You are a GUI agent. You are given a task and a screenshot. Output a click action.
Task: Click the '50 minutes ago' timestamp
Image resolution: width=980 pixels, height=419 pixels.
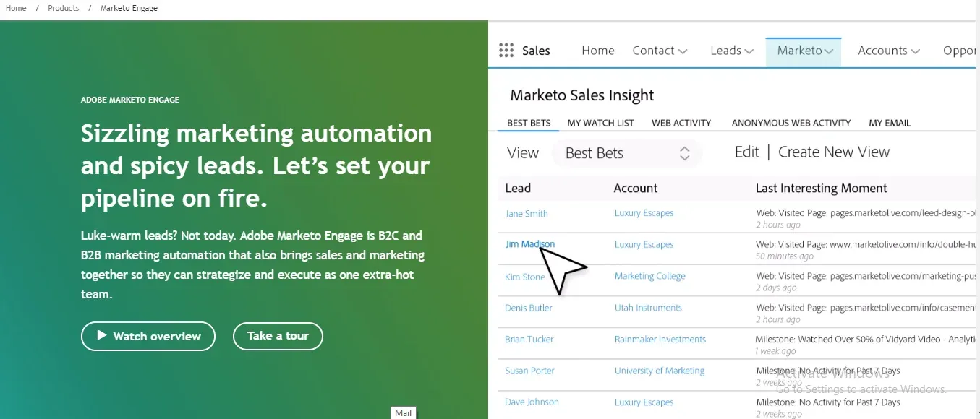point(785,256)
